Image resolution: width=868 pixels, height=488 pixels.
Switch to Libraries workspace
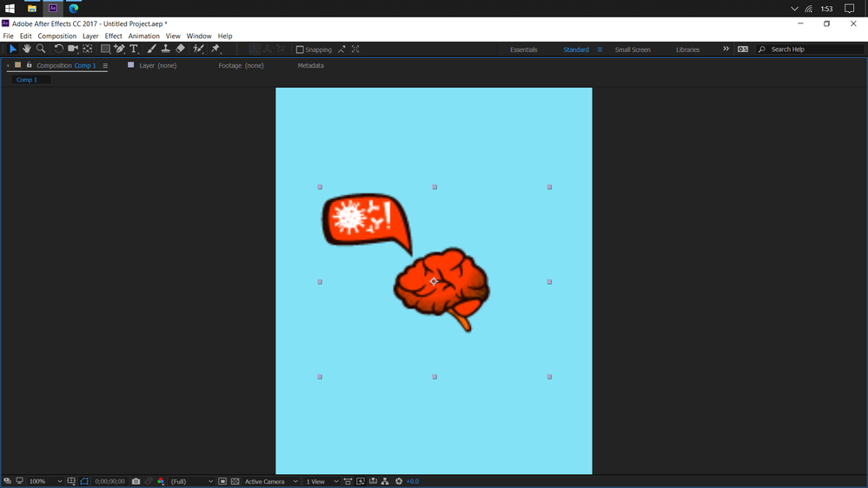click(x=687, y=49)
